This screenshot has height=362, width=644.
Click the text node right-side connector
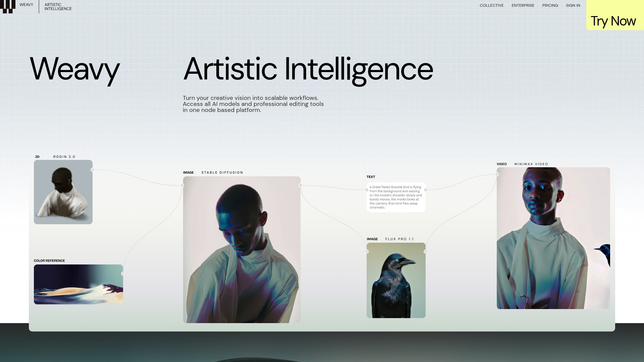click(x=426, y=190)
